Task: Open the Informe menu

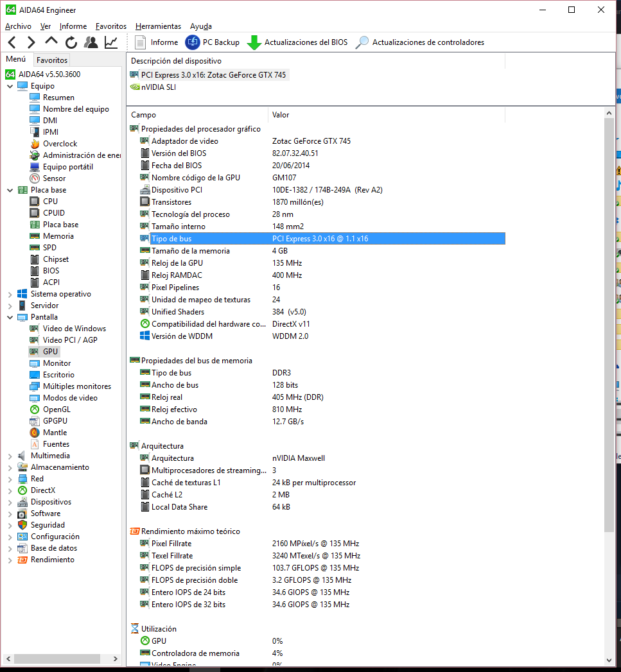Action: (73, 26)
